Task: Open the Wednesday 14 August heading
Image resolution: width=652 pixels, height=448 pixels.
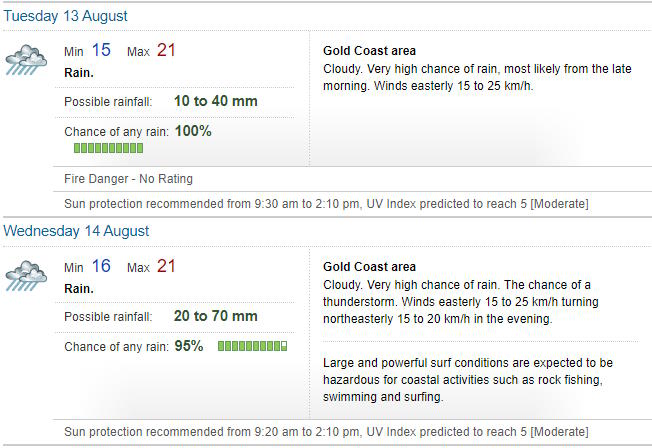Action: tap(76, 231)
